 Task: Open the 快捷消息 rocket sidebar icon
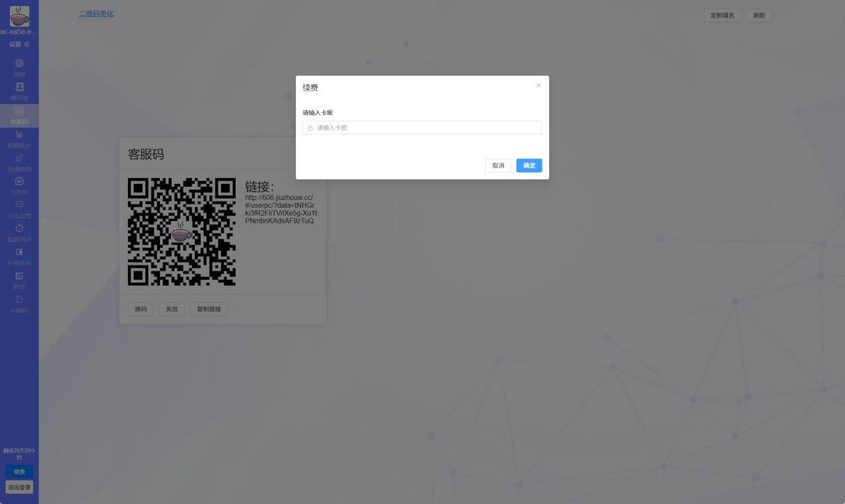(19, 158)
